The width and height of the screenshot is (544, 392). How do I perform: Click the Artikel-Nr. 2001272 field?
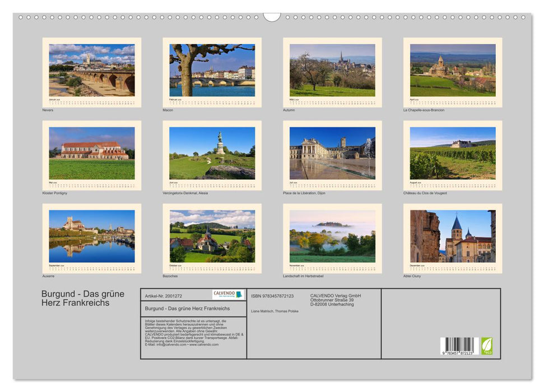point(164,296)
